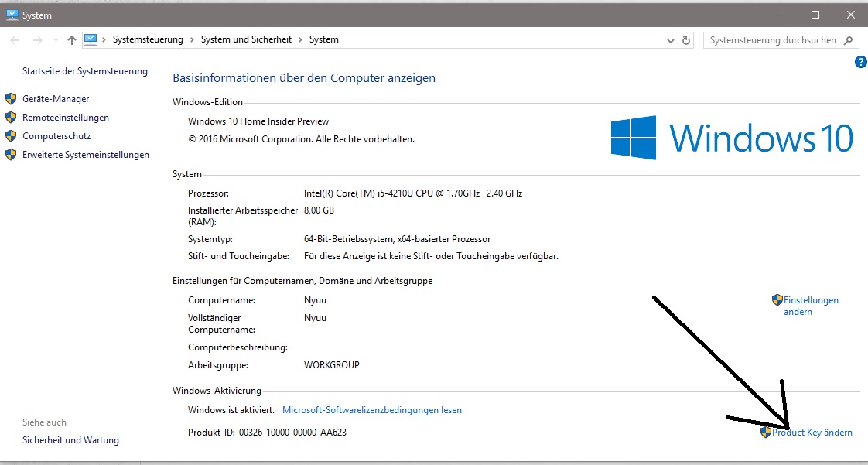868x465 pixels.
Task: Click the Windows-Aktivierung section header
Action: pyautogui.click(x=217, y=391)
